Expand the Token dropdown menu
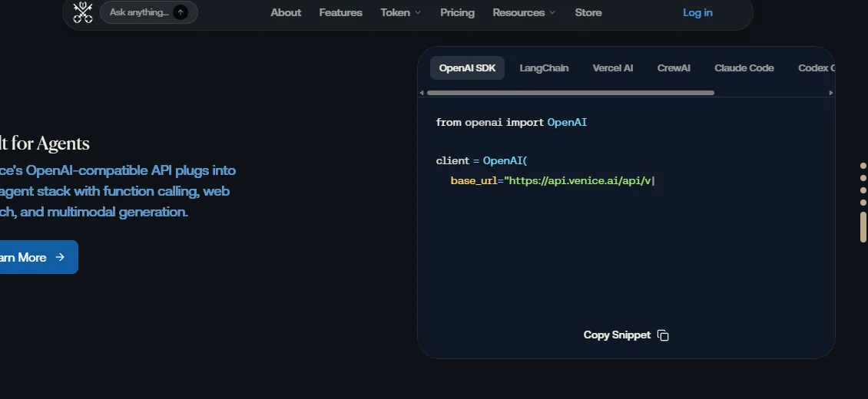Viewport: 868px width, 399px height. [401, 12]
